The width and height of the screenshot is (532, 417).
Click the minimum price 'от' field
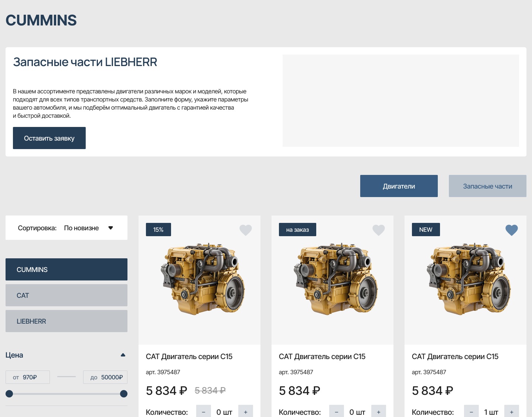point(28,377)
